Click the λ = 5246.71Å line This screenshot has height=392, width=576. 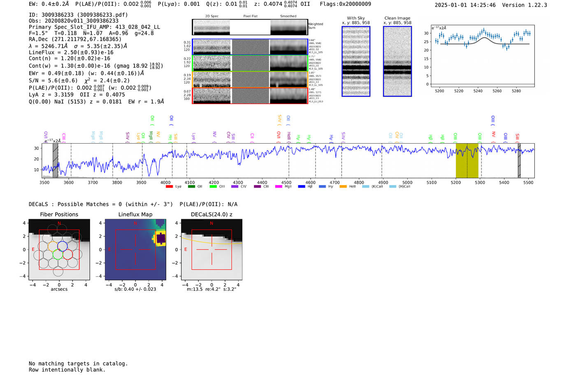pyautogui.click(x=78, y=46)
